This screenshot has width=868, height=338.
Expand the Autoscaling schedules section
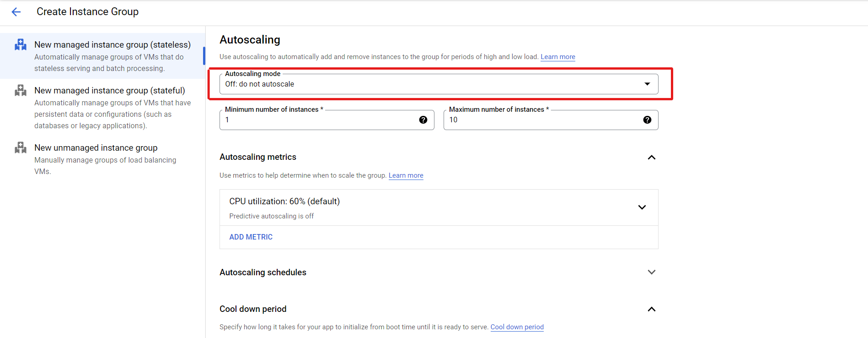pyautogui.click(x=652, y=272)
